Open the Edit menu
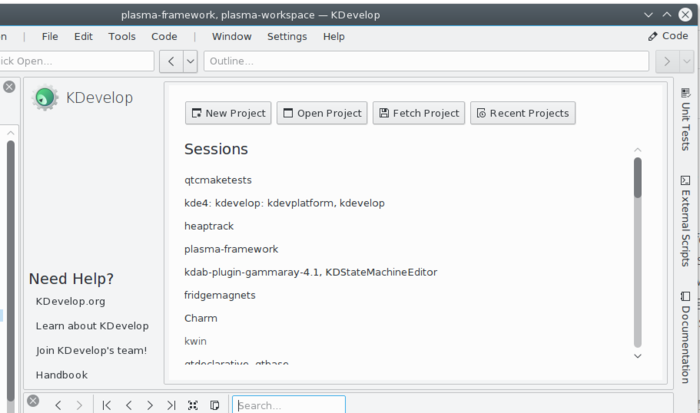Viewport: 700px width, 413px height. (x=83, y=37)
